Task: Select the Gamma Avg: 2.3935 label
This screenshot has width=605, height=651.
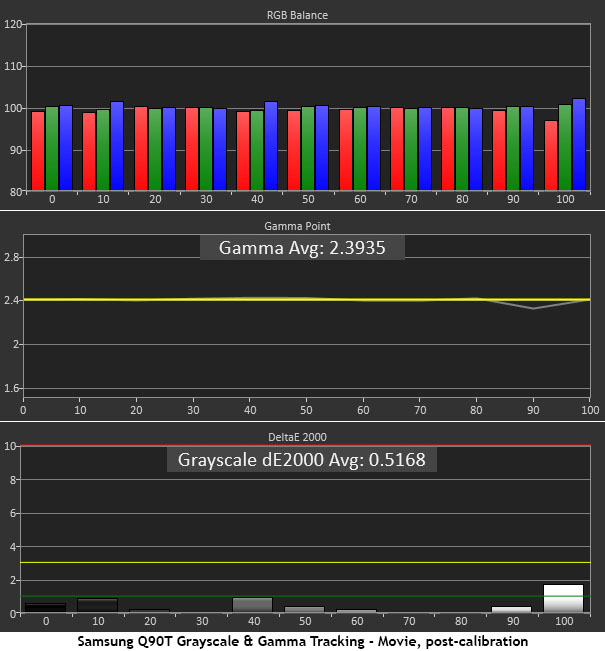Action: pyautogui.click(x=302, y=247)
